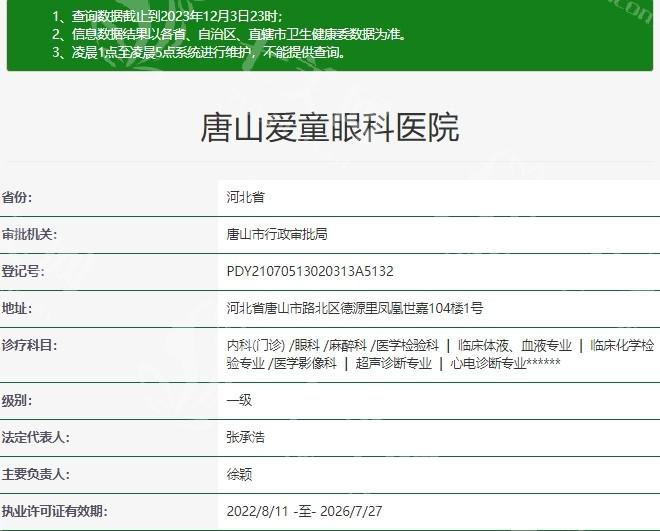660x531 pixels.
Task: Click the 省份 label
Action: coord(17,197)
